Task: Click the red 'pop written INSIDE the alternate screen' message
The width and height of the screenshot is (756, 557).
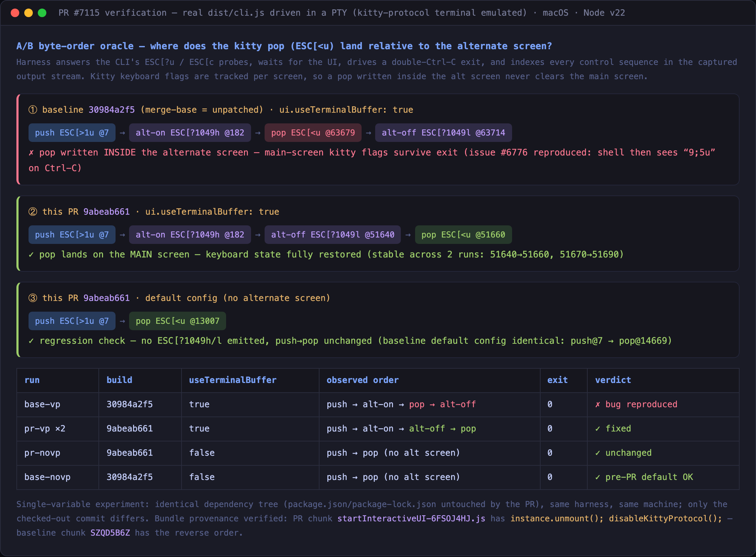Action: pos(372,160)
